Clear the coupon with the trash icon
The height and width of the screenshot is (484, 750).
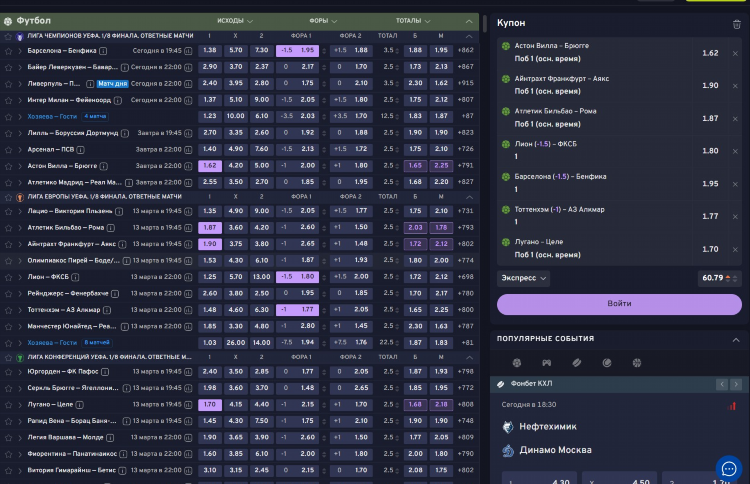(x=737, y=24)
